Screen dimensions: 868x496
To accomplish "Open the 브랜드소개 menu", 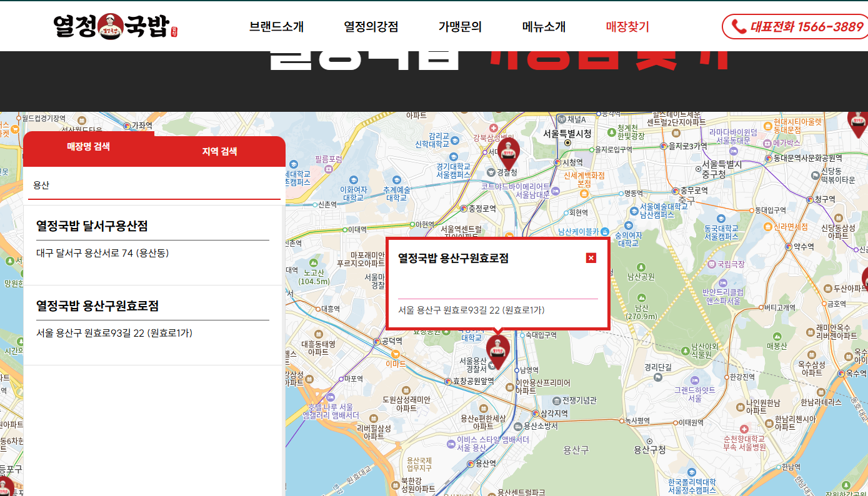I will click(276, 27).
